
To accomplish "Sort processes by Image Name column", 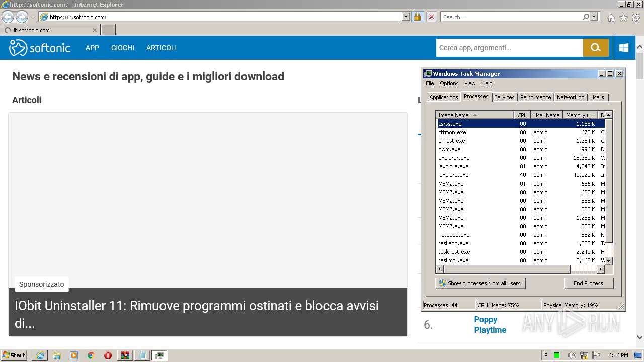I will tap(475, 115).
